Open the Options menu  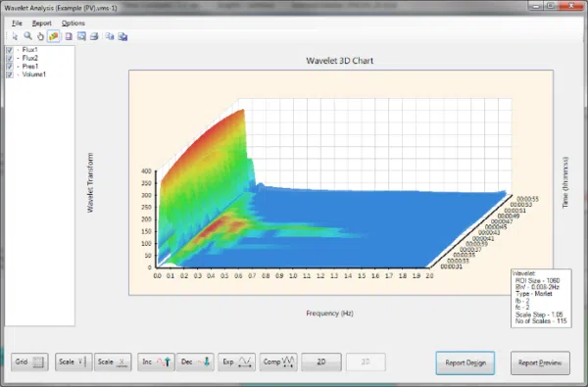tap(73, 24)
